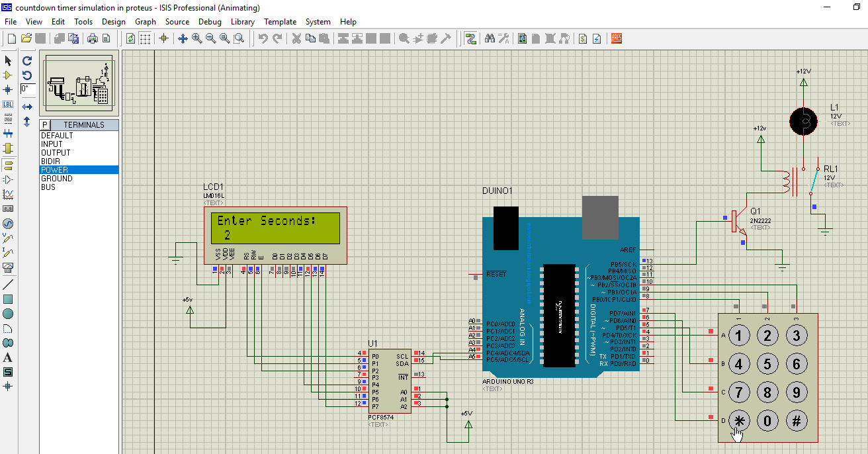Switch to ARES PCB layout
The image size is (868, 454).
pyautogui.click(x=616, y=38)
